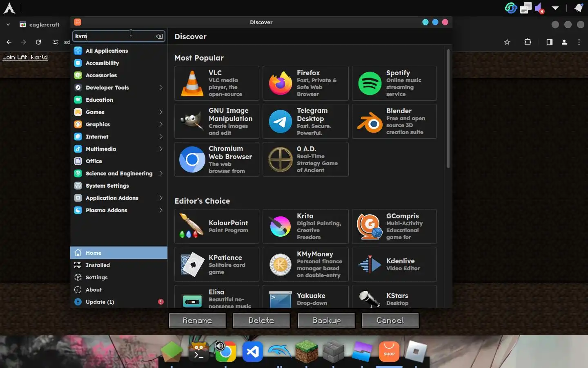588x368 pixels.
Task: Expand the Internet category arrow
Action: pyautogui.click(x=161, y=137)
